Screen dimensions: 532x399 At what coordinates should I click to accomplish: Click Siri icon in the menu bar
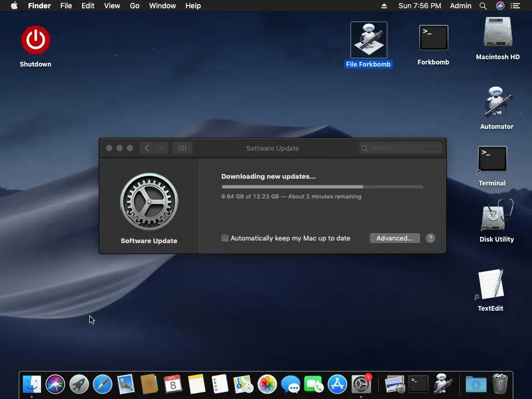(x=500, y=6)
